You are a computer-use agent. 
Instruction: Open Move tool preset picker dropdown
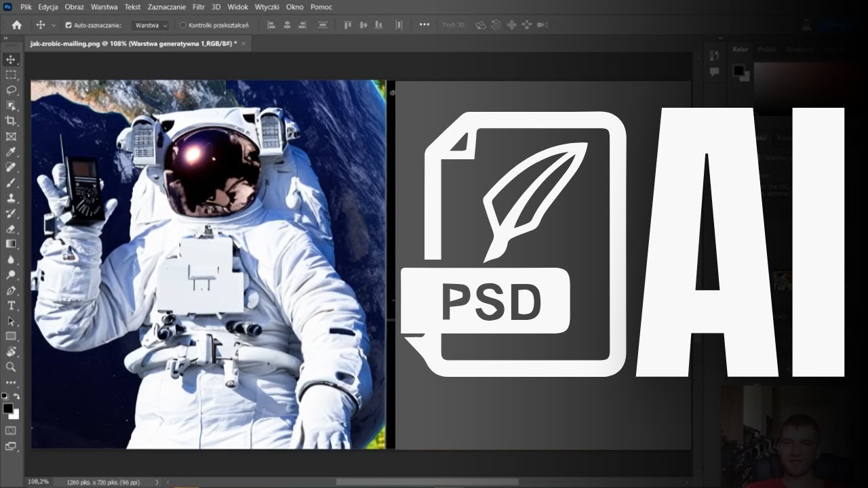54,25
